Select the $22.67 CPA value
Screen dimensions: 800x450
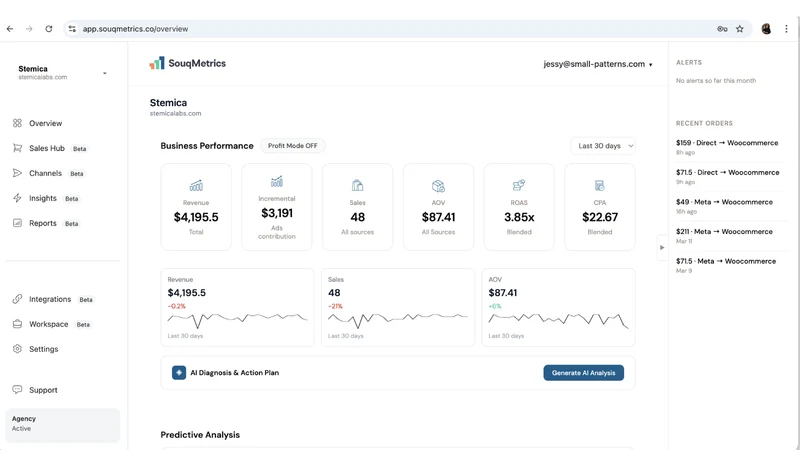(x=599, y=217)
